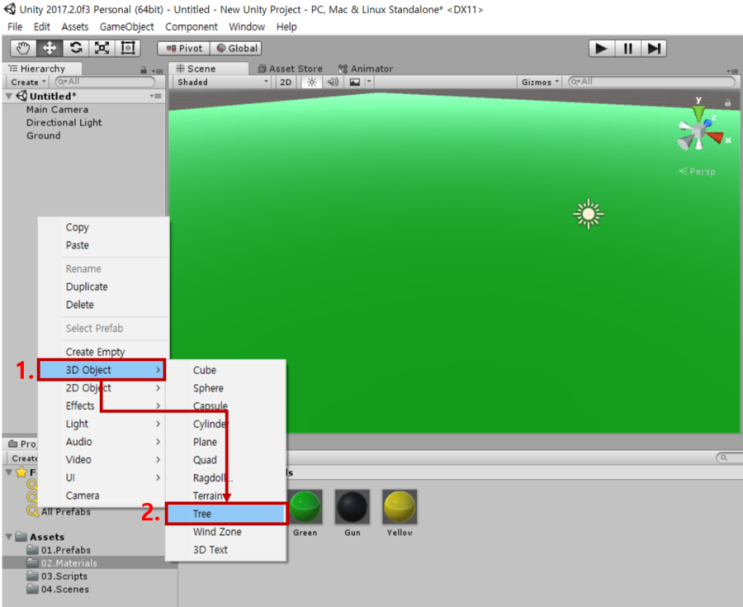
Task: Select the Scale tool
Action: tap(101, 48)
